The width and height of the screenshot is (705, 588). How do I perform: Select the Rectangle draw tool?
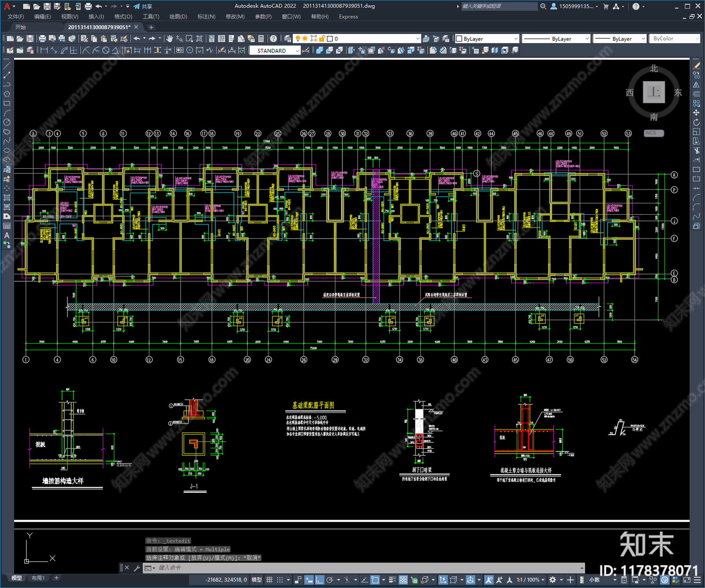7,104
